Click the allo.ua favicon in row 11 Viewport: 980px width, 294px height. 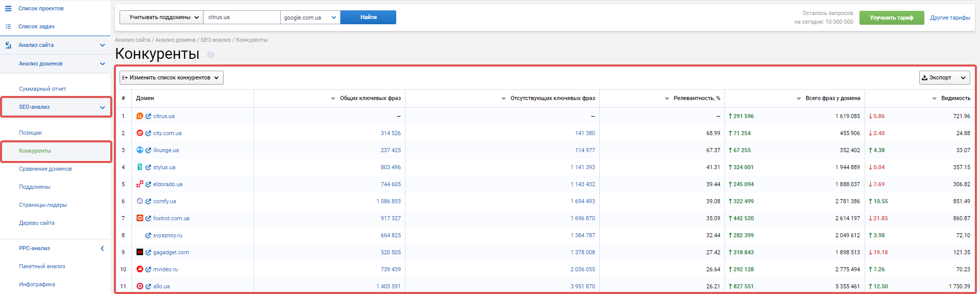140,286
